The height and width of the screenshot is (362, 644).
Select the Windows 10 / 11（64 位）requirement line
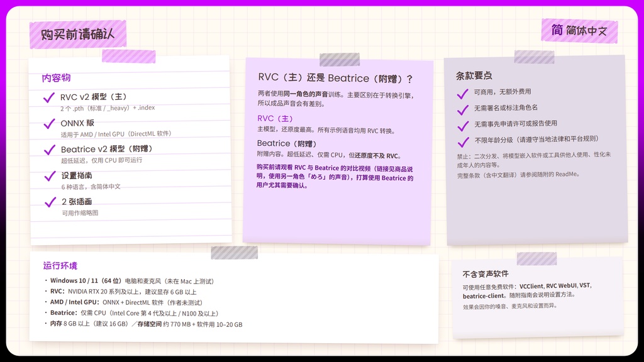pos(130,281)
